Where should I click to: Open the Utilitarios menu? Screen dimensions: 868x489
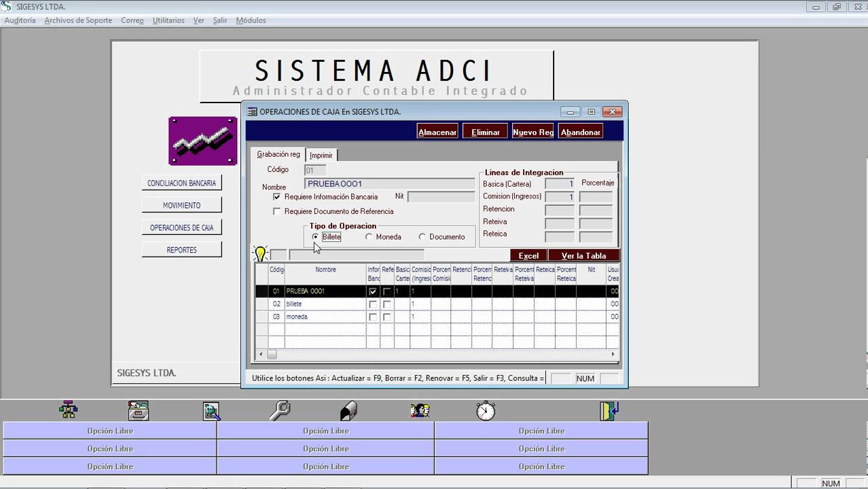pos(168,20)
